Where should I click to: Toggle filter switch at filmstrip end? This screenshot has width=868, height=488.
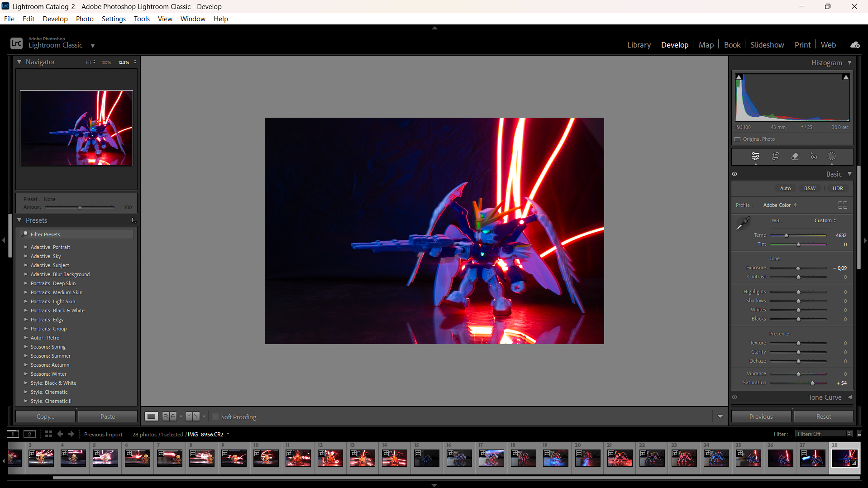[859, 434]
